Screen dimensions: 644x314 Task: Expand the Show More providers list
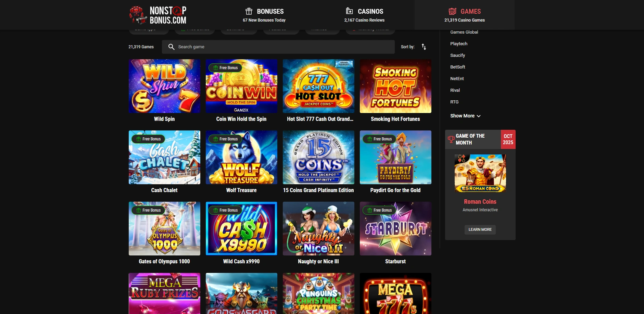coord(465,116)
